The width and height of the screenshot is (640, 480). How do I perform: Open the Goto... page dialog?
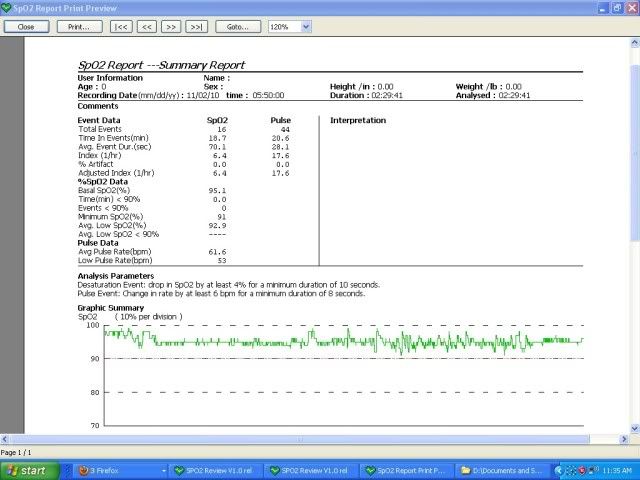click(237, 26)
